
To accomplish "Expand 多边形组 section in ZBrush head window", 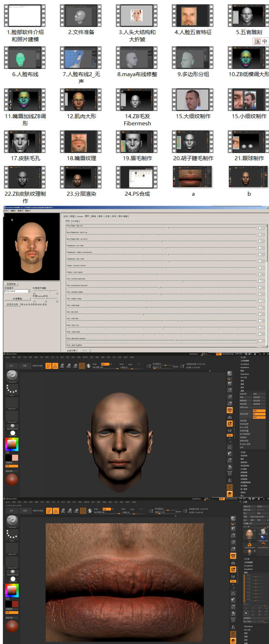I will click(x=244, y=456).
